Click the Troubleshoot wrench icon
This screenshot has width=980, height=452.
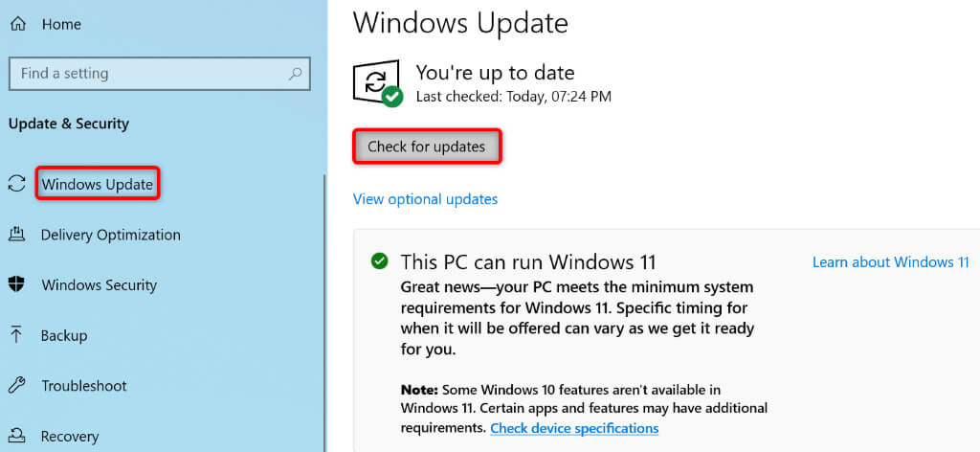(x=16, y=386)
